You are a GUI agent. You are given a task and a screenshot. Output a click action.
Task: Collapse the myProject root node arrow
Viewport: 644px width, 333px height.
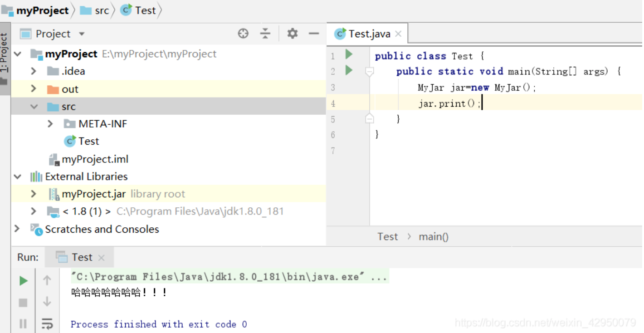pos(18,54)
